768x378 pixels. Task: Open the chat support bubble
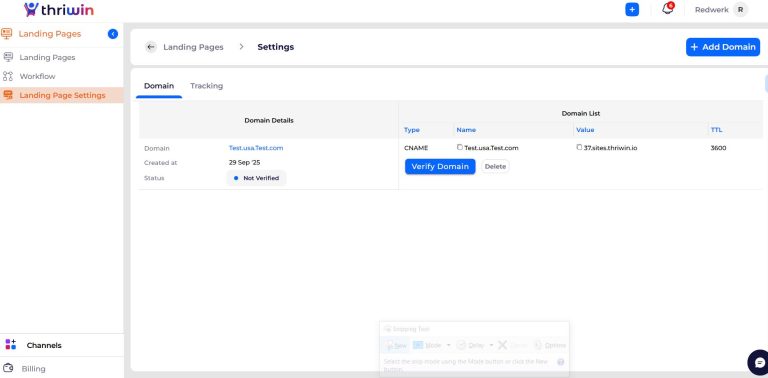click(x=758, y=362)
